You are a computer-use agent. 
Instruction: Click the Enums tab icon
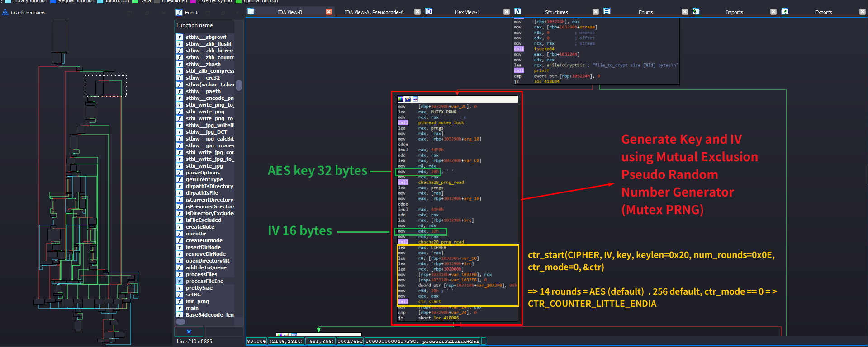[x=607, y=12]
